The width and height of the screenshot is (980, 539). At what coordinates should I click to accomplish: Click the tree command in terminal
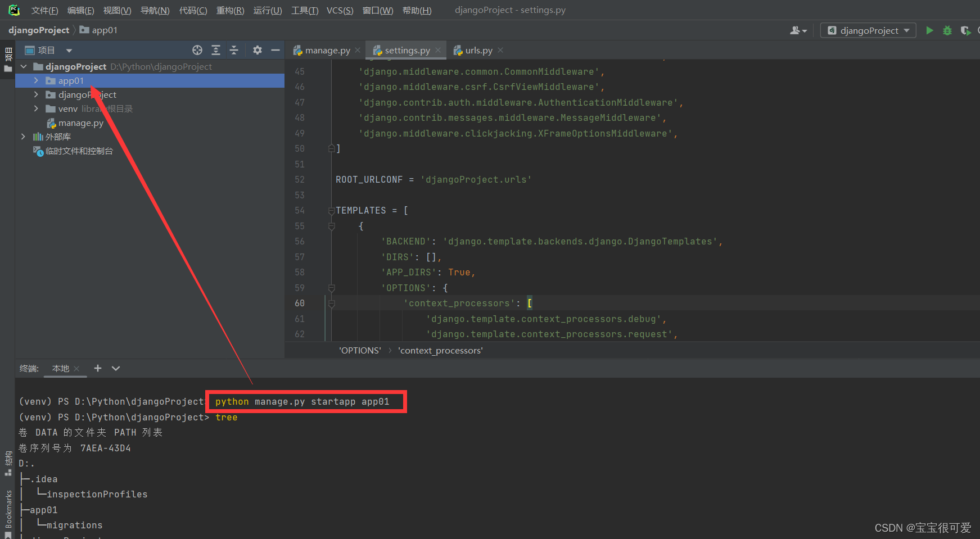tap(227, 418)
